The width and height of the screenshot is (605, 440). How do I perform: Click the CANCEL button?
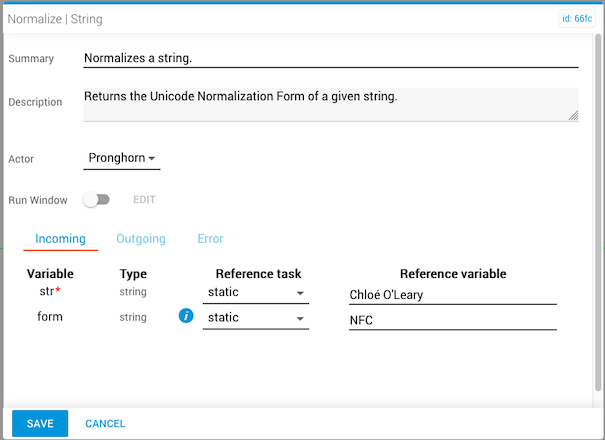click(x=105, y=423)
